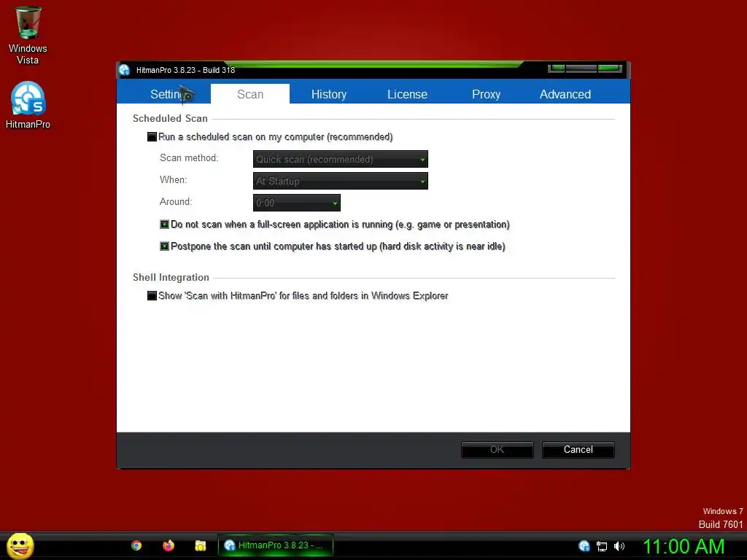Launch Firefox from the taskbar
This screenshot has width=747, height=560.
tap(169, 545)
